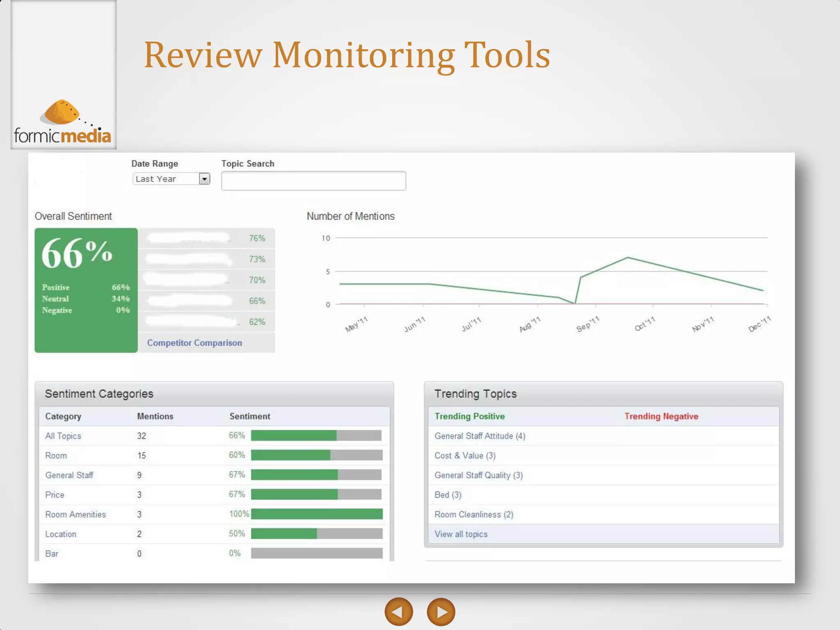The height and width of the screenshot is (630, 840).
Task: Click the Location 50% sentiment bar
Action: (317, 534)
